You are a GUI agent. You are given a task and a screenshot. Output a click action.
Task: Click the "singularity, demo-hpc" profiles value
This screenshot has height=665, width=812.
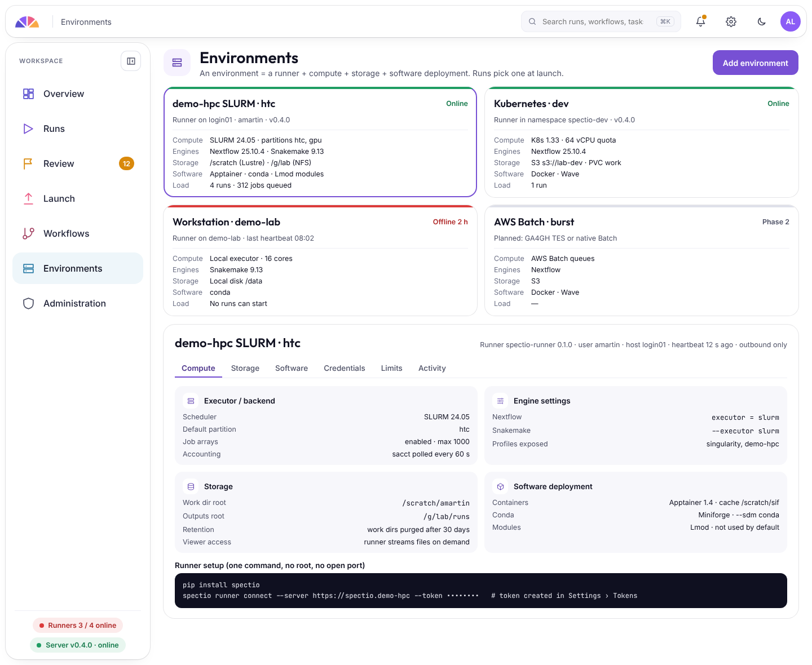[x=743, y=444]
